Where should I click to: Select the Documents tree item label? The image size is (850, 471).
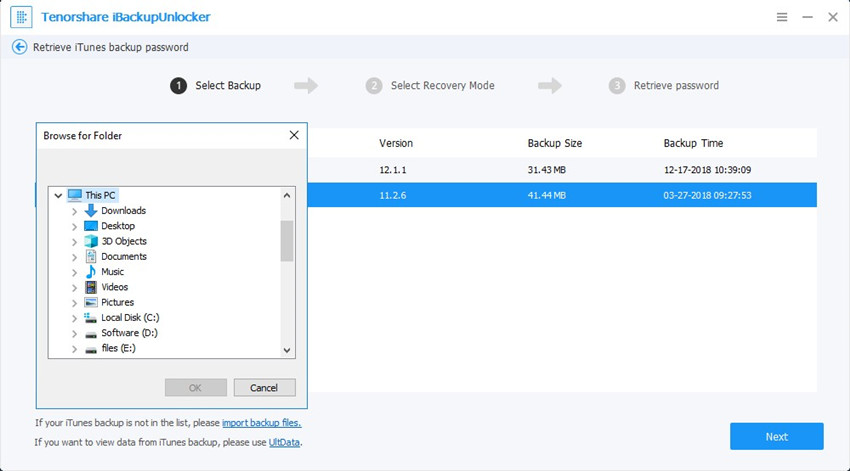124,256
